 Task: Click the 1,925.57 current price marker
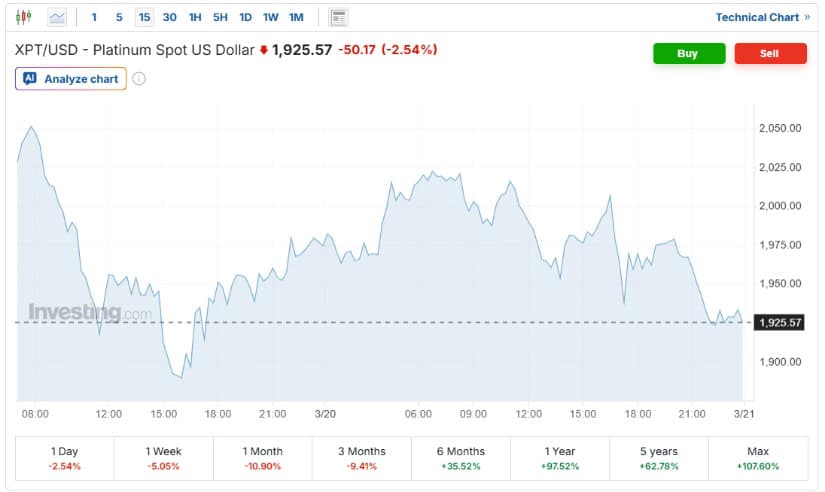point(780,322)
